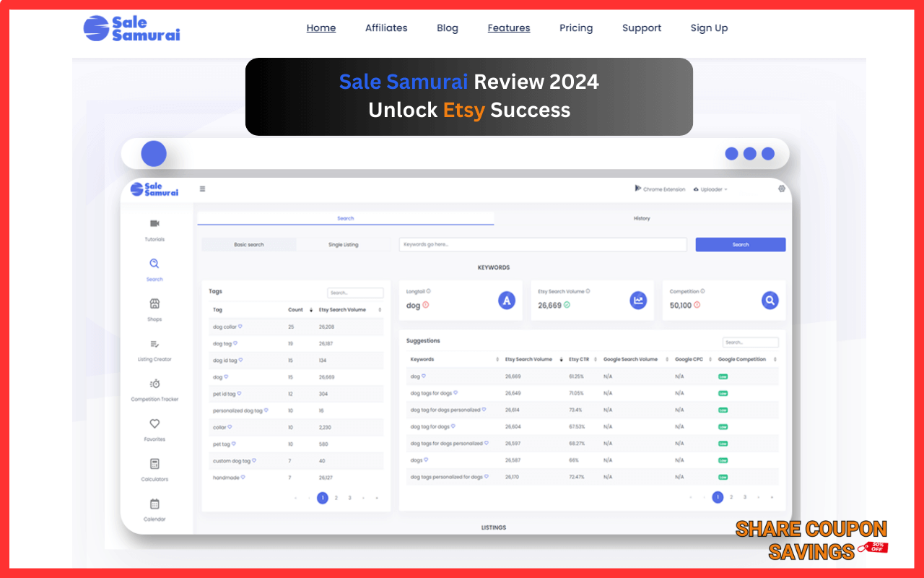Viewport: 924px width, 578px height.
Task: Toggle the hamburger menu icon beside dashboard logo
Action: (x=202, y=189)
